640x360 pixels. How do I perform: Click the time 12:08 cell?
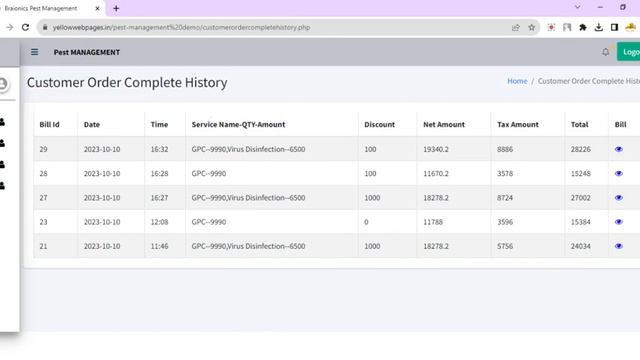point(165,222)
